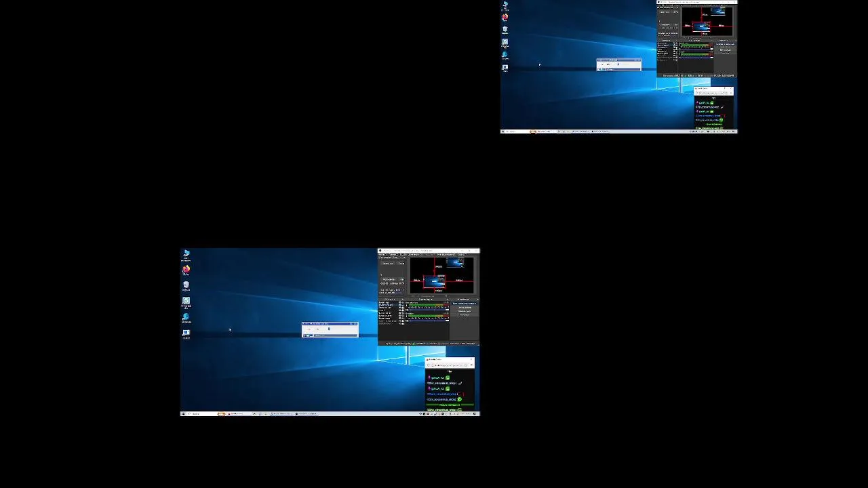This screenshot has width=868, height=488.
Task: Select orange-highlighted Firefox taskbar button in the lower capture
Action: [222, 413]
